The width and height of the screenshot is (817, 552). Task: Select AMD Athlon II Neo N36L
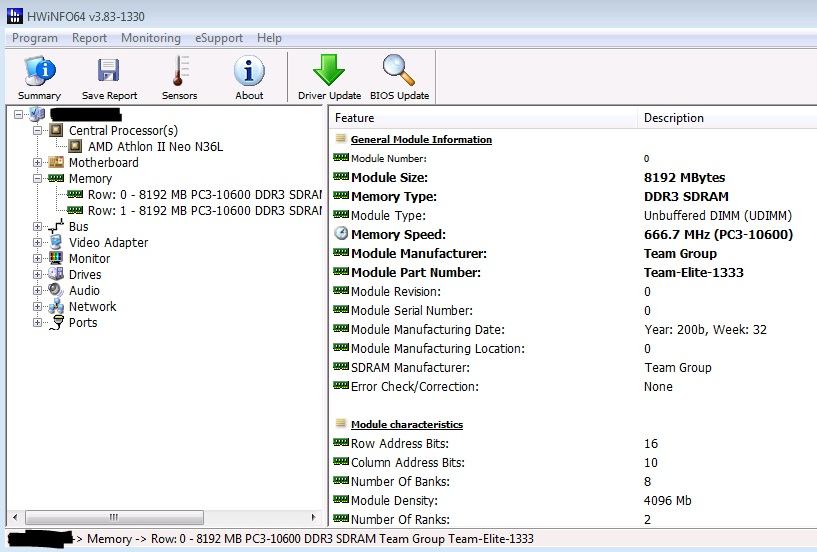pyautogui.click(x=155, y=146)
